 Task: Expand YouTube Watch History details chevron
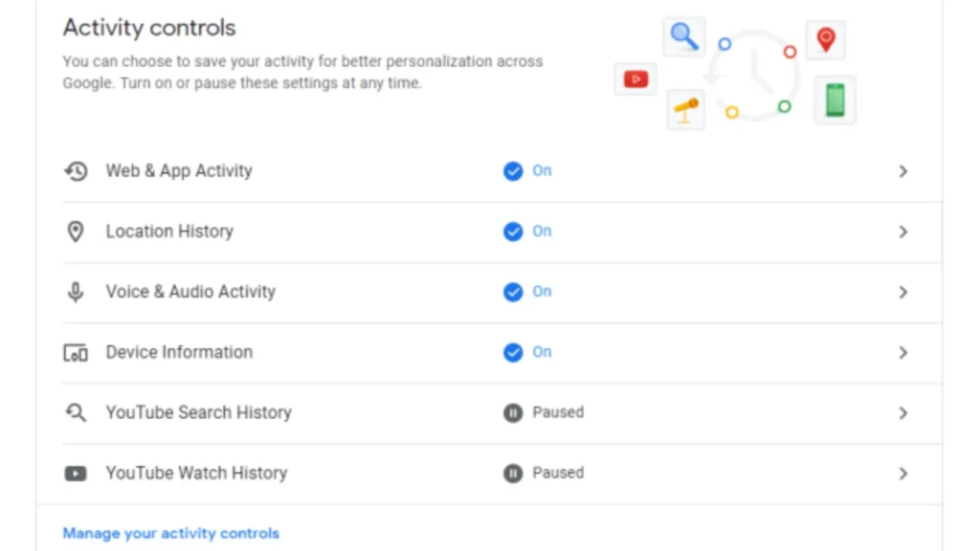click(x=902, y=473)
